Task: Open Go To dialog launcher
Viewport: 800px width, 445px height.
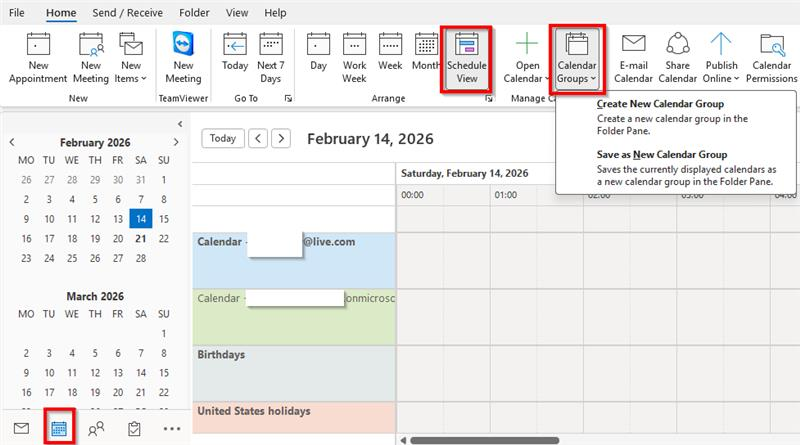Action: tap(288, 98)
